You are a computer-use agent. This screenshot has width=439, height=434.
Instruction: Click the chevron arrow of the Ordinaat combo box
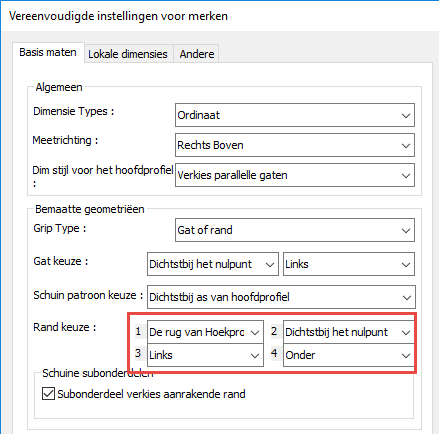[406, 116]
